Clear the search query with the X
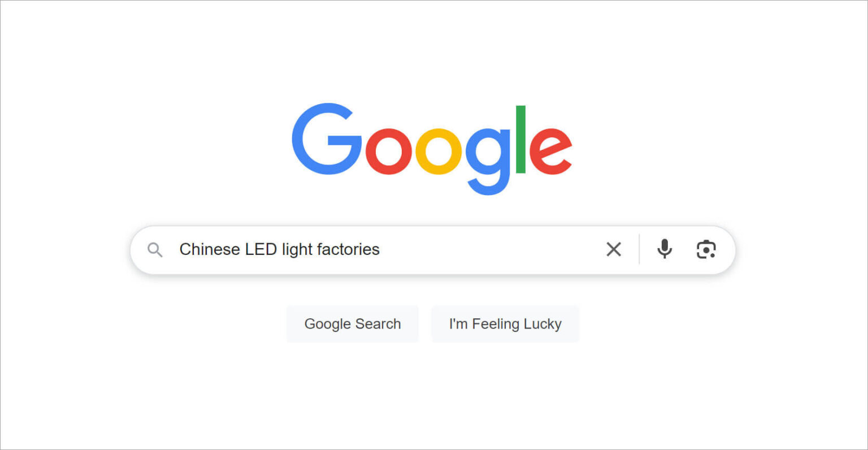 click(614, 249)
